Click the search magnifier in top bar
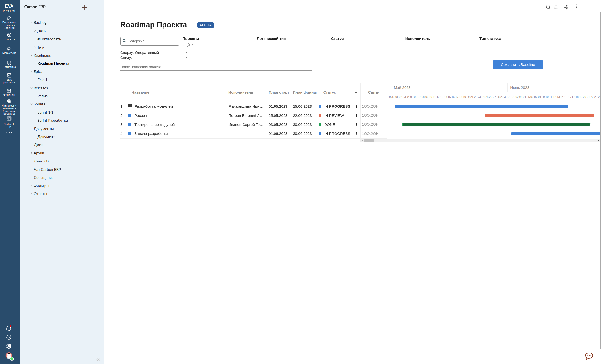 click(548, 7)
